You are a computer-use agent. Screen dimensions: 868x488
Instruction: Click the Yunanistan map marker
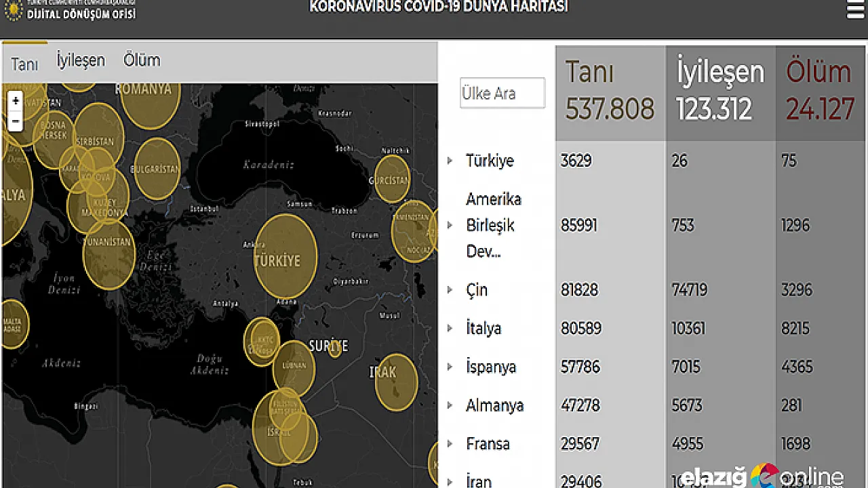click(x=108, y=252)
